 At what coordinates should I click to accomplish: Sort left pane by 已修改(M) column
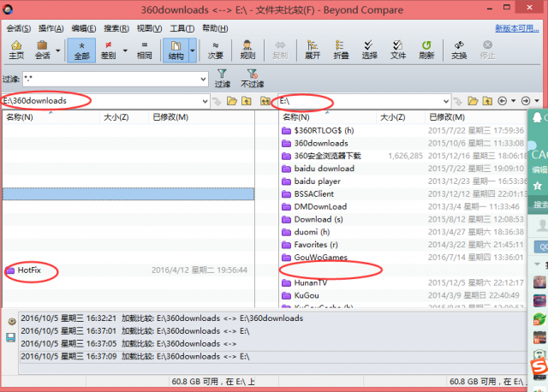tap(202, 117)
